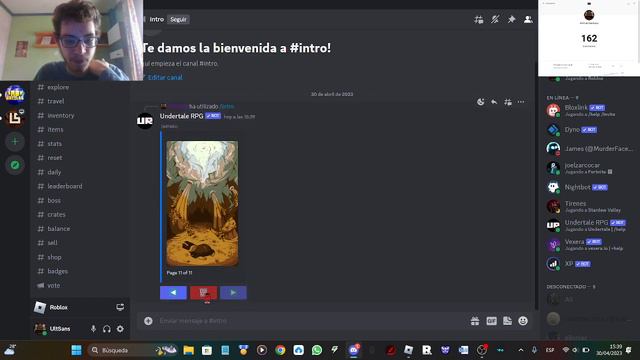Open Google Chrome from taskbar

(x=280, y=350)
